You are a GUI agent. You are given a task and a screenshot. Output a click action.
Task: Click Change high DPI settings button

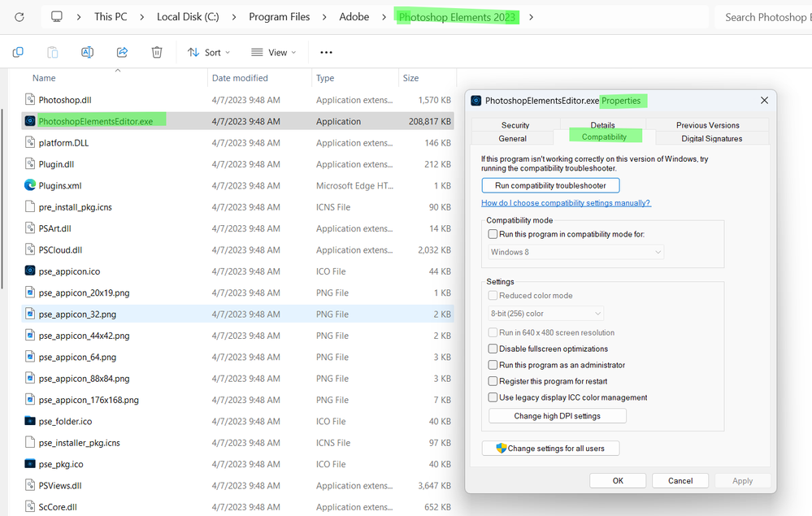(558, 415)
